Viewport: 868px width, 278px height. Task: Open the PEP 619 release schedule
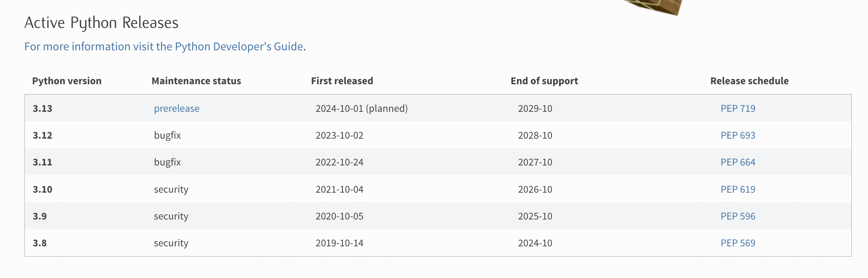(738, 189)
